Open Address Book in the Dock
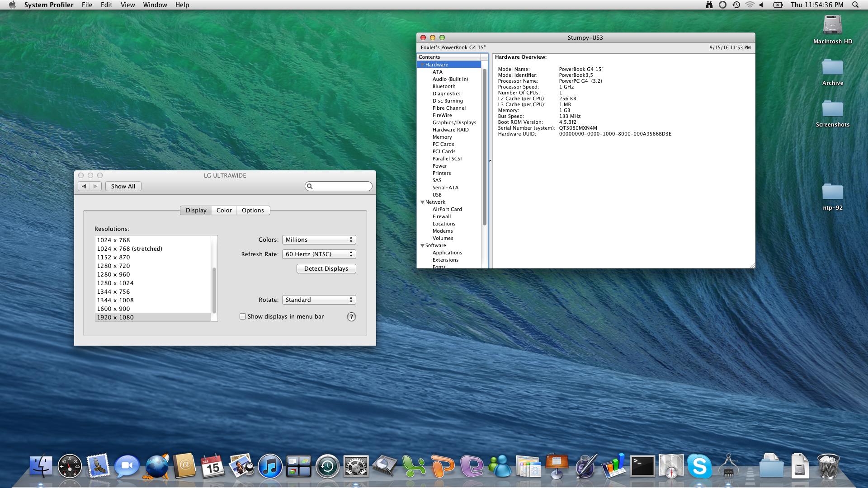 tap(184, 467)
